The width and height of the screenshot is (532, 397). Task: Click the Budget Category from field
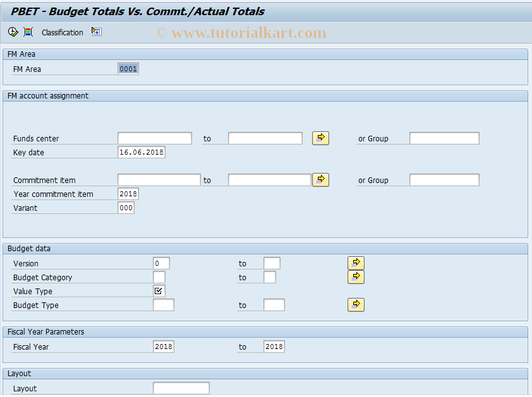pyautogui.click(x=159, y=277)
